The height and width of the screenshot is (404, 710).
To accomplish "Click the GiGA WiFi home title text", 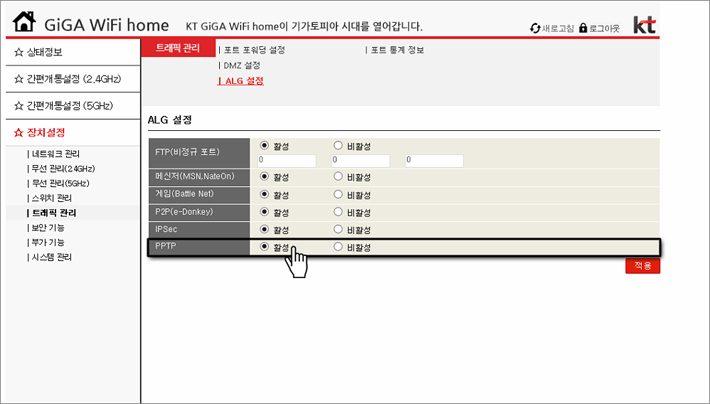I will click(106, 25).
